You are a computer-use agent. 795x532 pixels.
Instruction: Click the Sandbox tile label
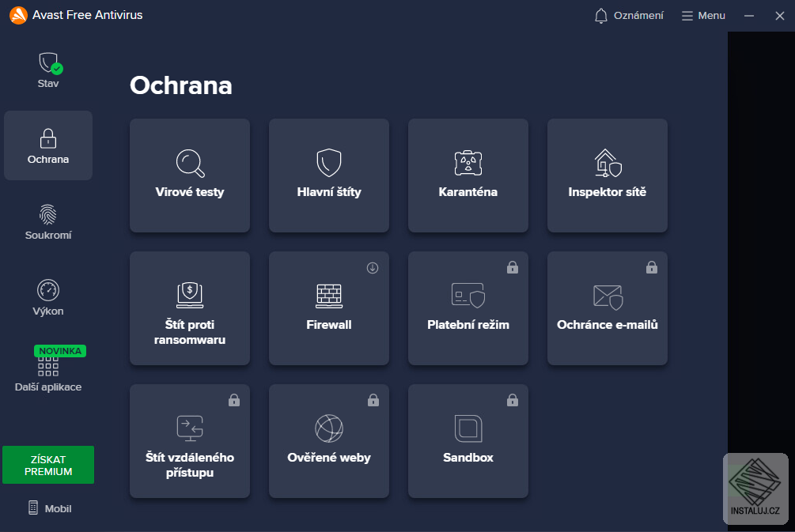point(468,458)
